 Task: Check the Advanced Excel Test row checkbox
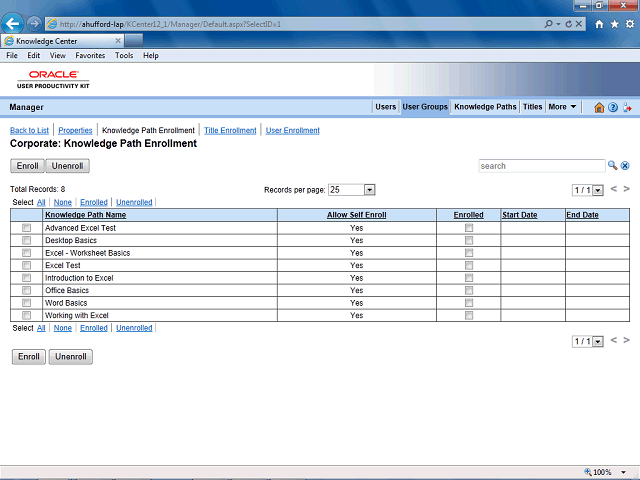pos(27,228)
